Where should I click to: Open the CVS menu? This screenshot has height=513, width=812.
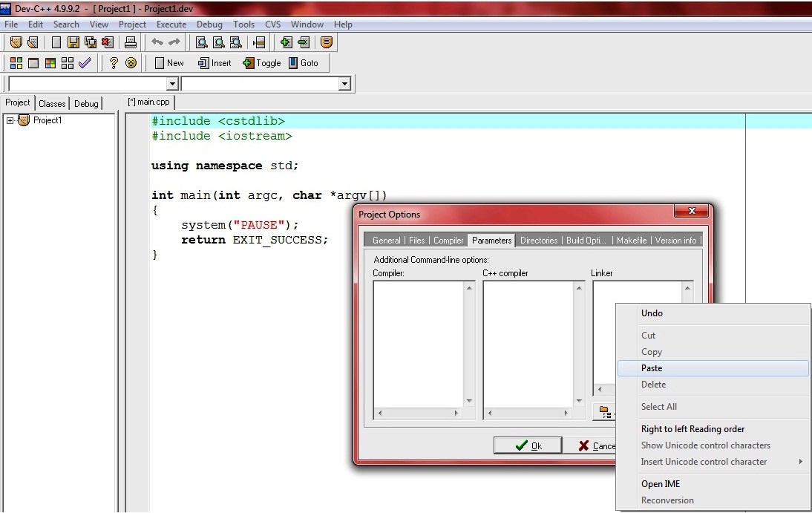click(x=273, y=24)
